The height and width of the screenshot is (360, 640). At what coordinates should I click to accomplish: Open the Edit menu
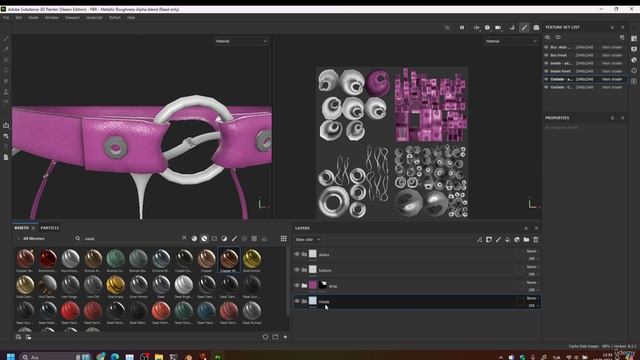pyautogui.click(x=19, y=18)
